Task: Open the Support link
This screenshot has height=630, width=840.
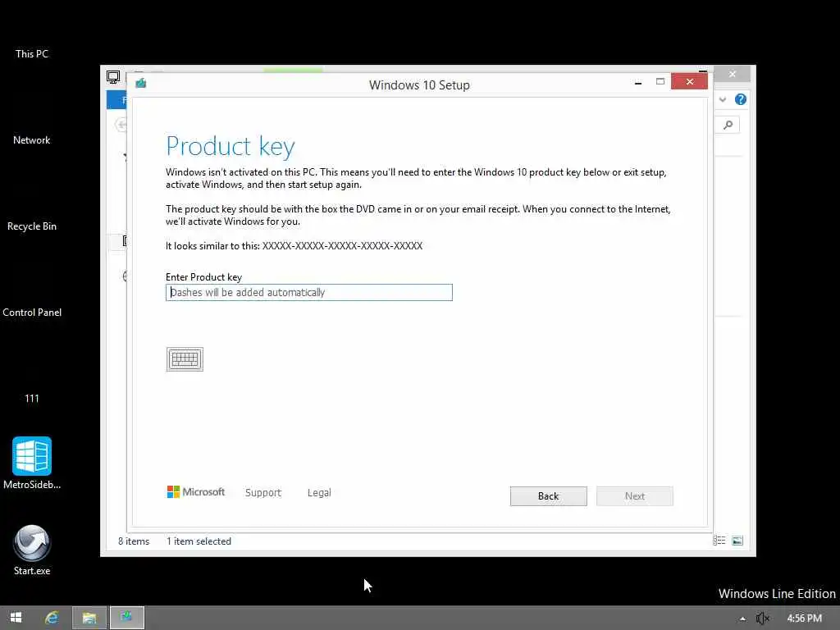Action: tap(263, 492)
